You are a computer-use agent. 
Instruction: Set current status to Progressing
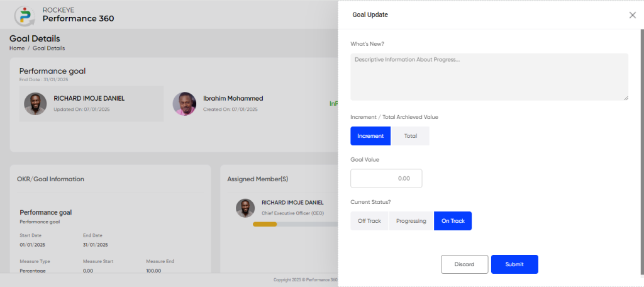point(411,221)
